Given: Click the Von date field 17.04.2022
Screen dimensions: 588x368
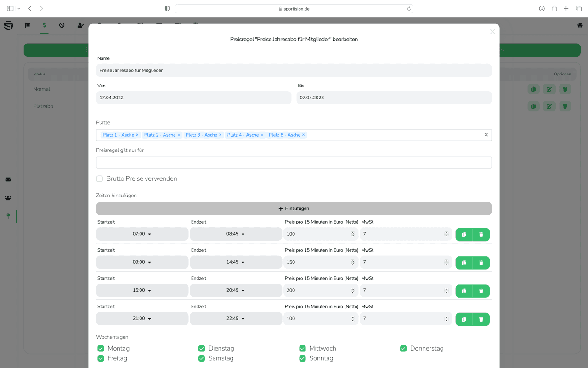Looking at the screenshot, I should pyautogui.click(x=193, y=98).
